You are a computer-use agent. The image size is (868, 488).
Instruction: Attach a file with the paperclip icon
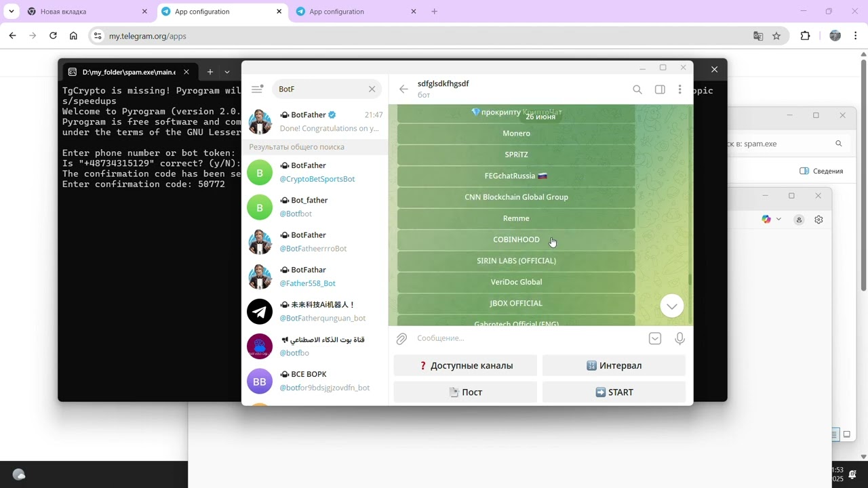[401, 338]
